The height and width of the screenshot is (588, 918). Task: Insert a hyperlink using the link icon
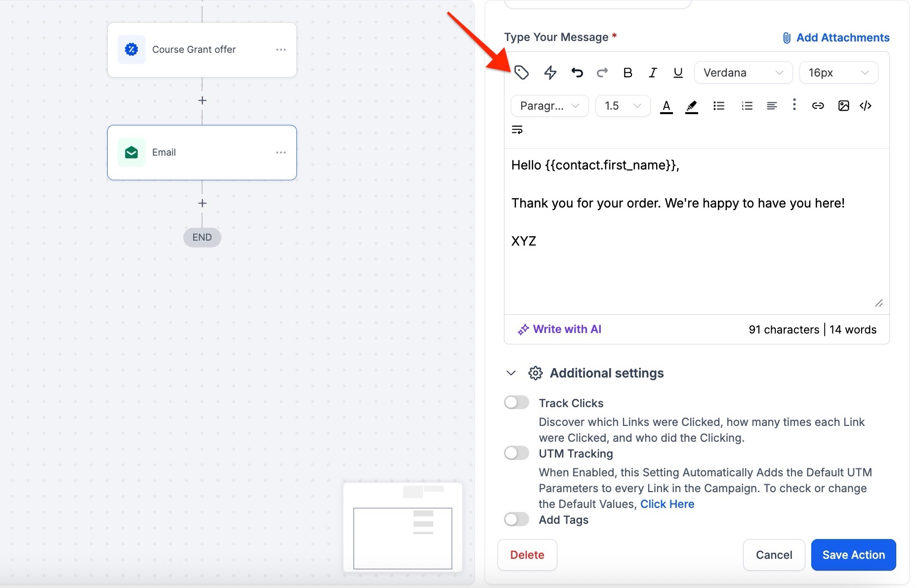[818, 106]
